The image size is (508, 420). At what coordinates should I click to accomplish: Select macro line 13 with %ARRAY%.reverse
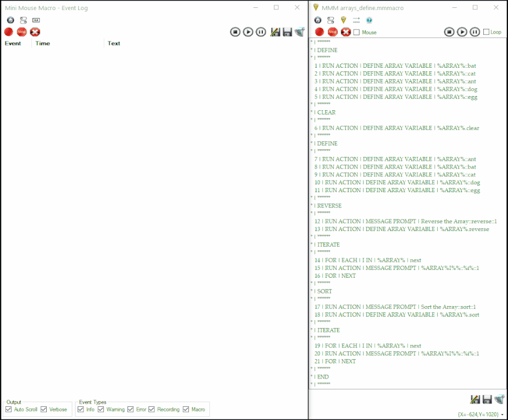click(x=402, y=229)
